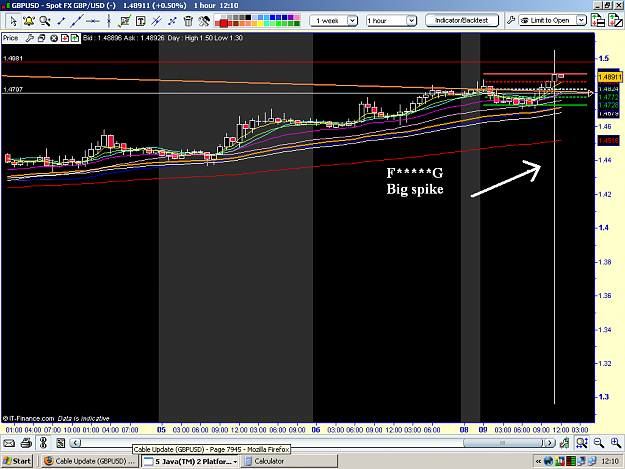Select the dashed blue line tool
625x469 pixels.
point(172,21)
